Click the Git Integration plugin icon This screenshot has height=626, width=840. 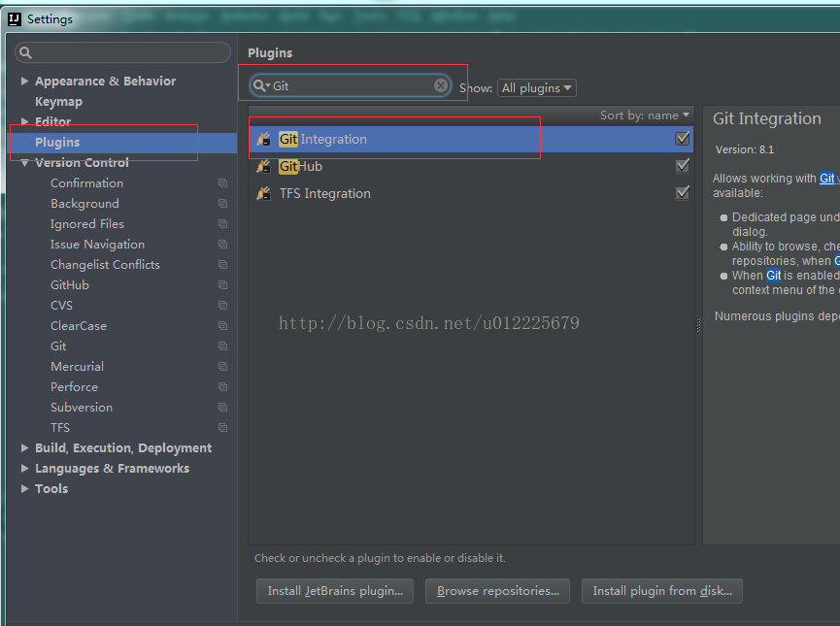coord(263,139)
